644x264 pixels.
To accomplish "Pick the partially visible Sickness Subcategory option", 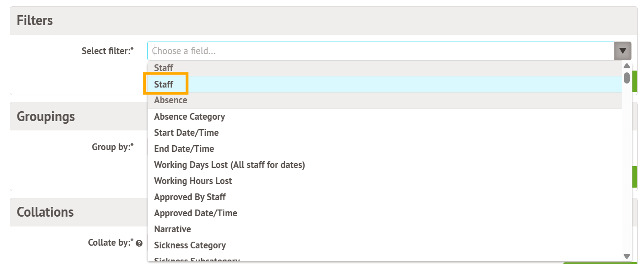I will [197, 259].
